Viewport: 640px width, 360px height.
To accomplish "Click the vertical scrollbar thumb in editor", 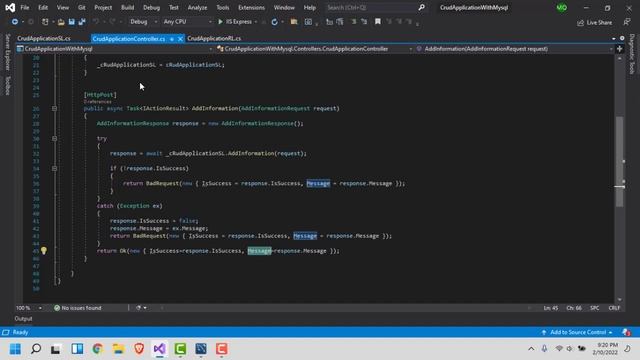I will point(620,162).
